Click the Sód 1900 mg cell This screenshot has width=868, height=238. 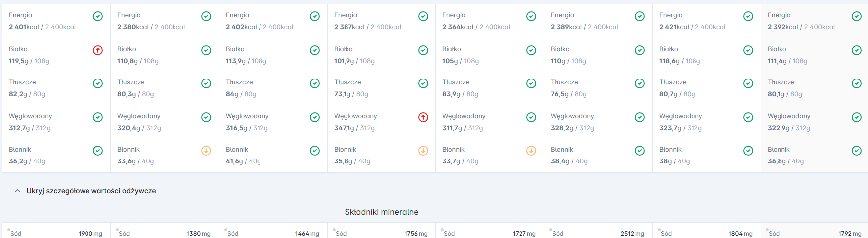click(56, 233)
